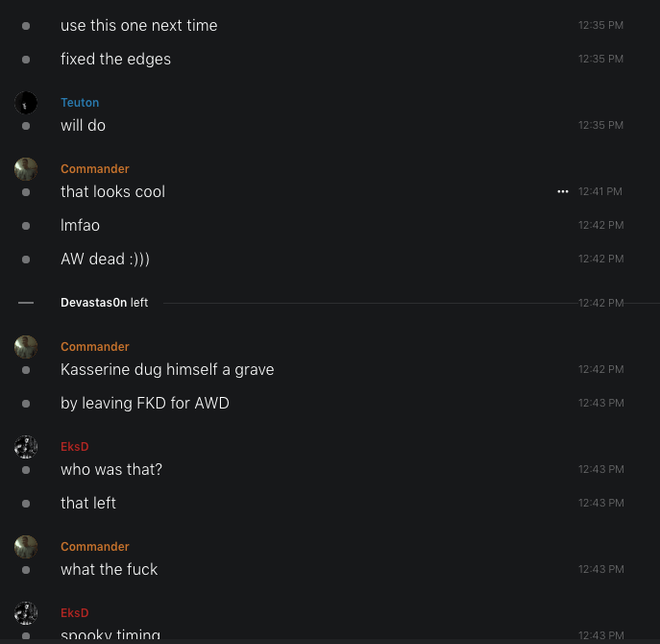
Task: Click the Commander username above "what the fuck"
Action: (x=94, y=547)
